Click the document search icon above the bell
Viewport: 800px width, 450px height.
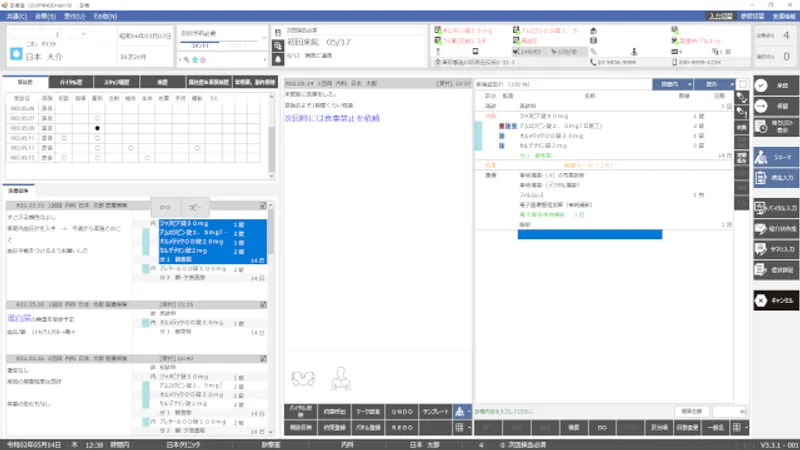[x=277, y=44]
